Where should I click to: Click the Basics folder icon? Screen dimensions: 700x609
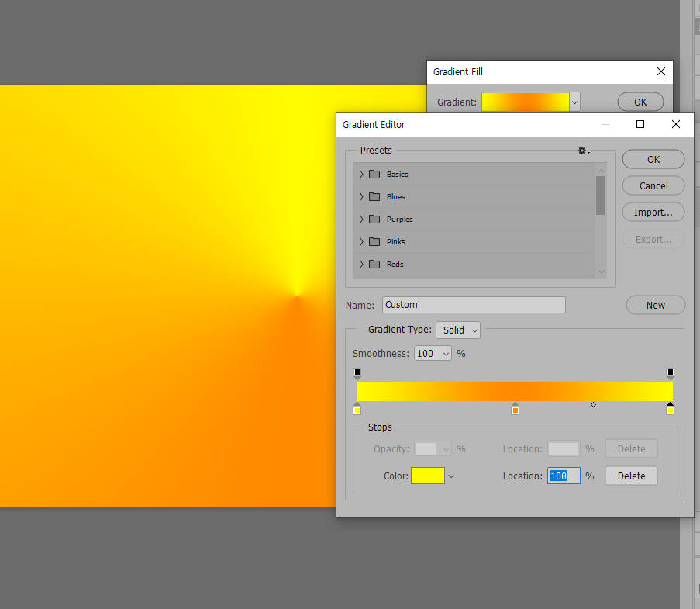coord(374,175)
